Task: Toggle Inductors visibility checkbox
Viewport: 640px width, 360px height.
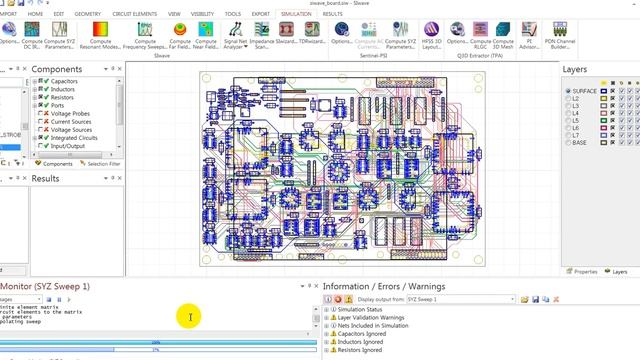Action: click(41, 89)
